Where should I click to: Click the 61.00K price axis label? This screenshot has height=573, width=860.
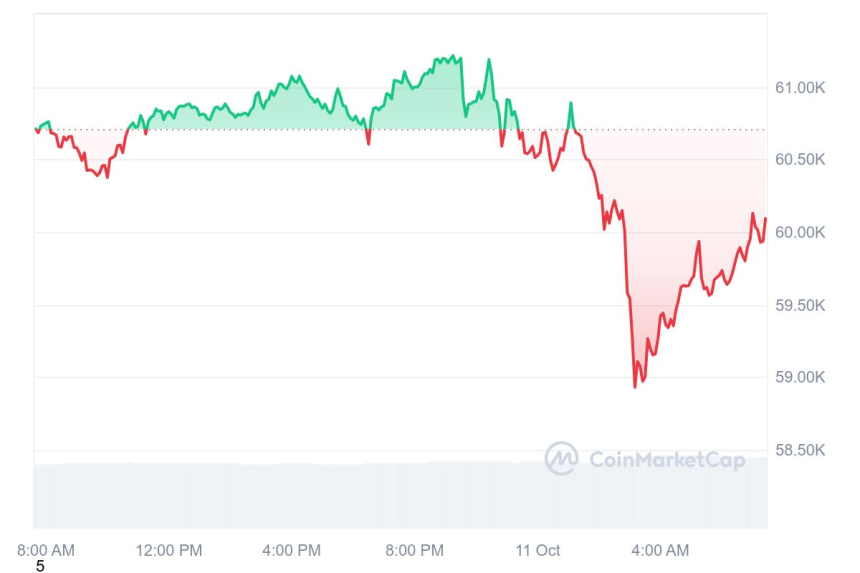click(800, 88)
